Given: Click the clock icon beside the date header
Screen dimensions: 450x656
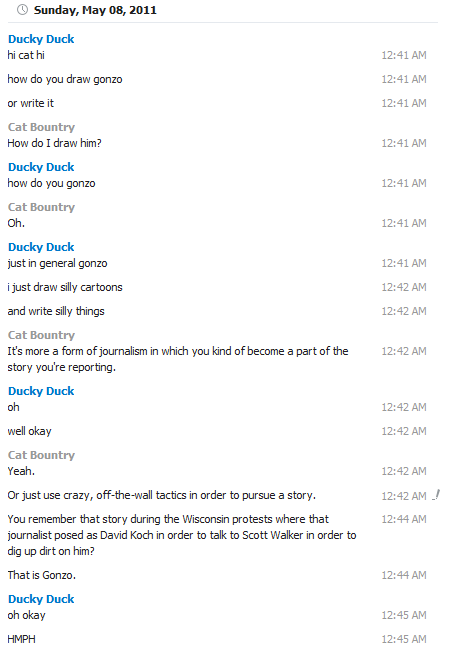Looking at the screenshot, I should point(22,10).
